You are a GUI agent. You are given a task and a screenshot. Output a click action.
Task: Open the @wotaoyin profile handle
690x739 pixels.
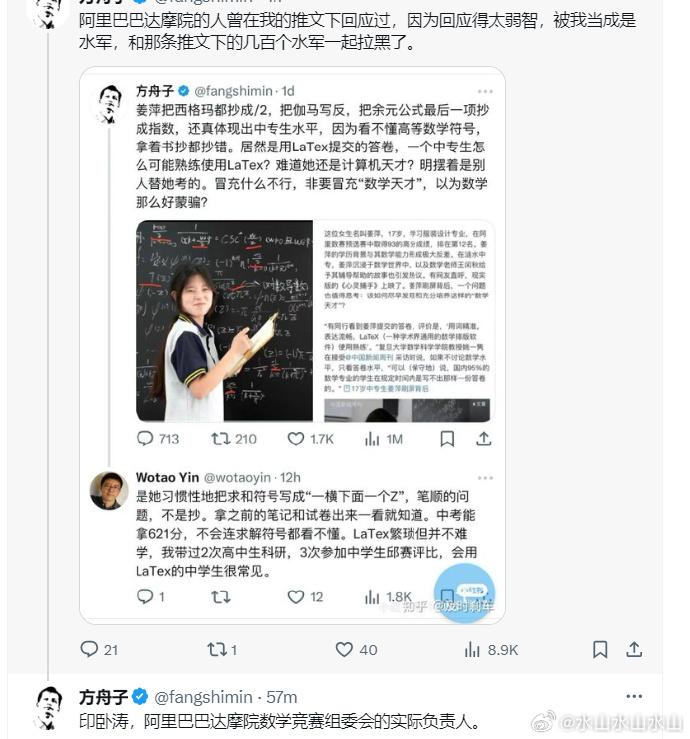point(237,477)
